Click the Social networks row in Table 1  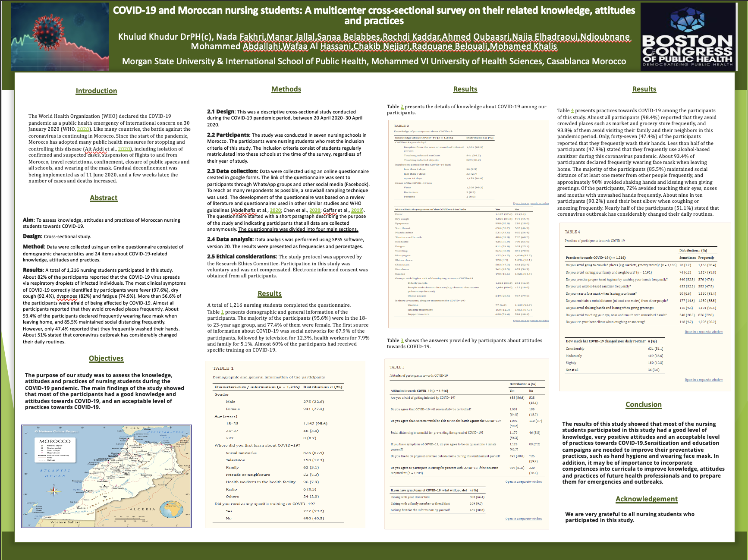pyautogui.click(x=279, y=453)
